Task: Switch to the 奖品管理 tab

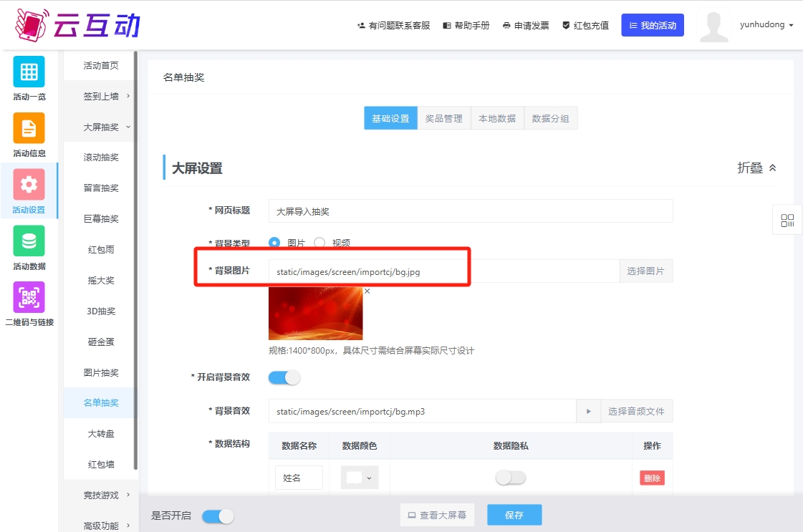Action: 443,118
